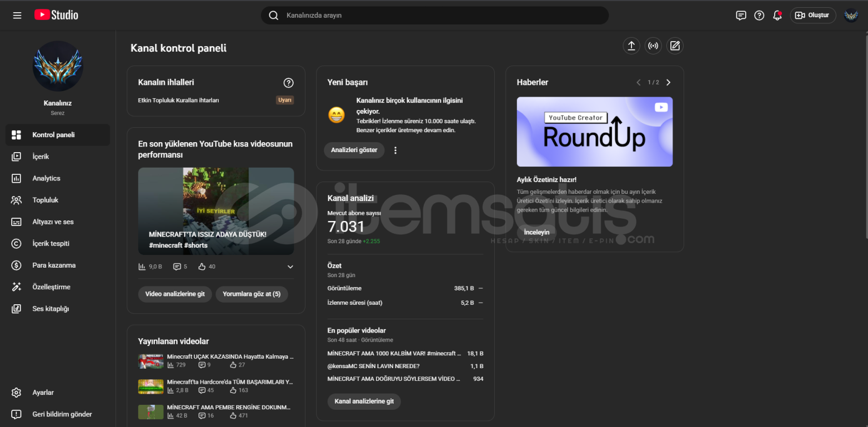Click the go live broadcast icon
868x427 pixels.
click(653, 46)
